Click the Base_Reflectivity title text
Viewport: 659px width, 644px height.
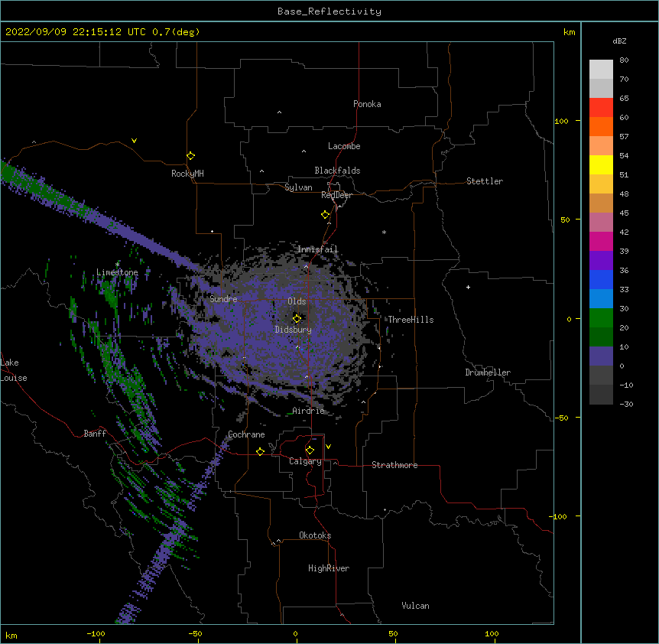tap(329, 11)
